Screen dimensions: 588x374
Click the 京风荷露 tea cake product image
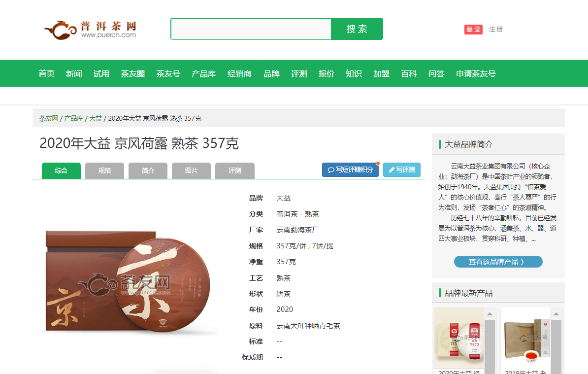[x=128, y=281]
